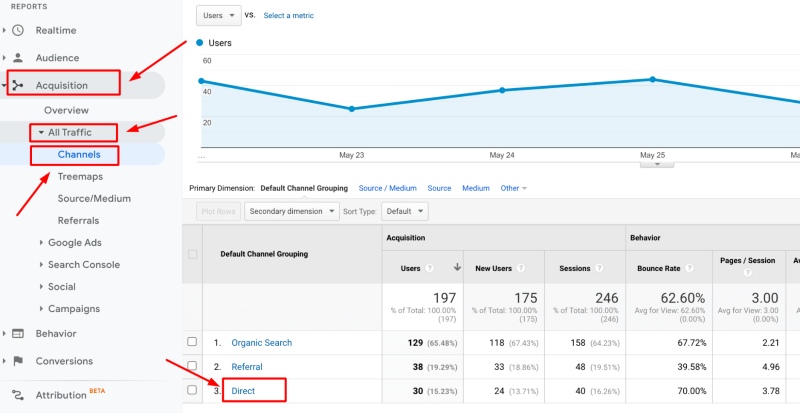800x413 pixels.
Task: Check the Referral row checkbox
Action: (192, 366)
